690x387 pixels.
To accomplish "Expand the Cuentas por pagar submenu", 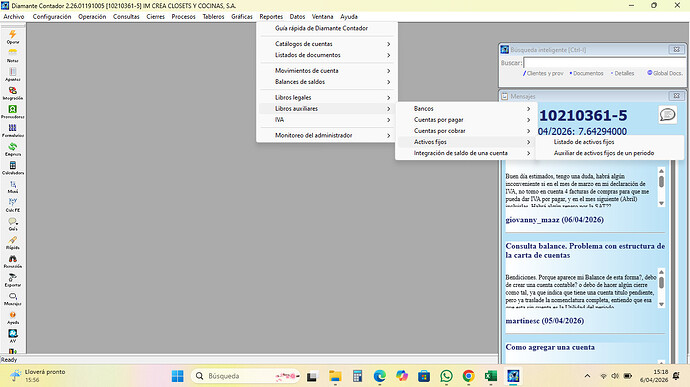I will [x=465, y=120].
